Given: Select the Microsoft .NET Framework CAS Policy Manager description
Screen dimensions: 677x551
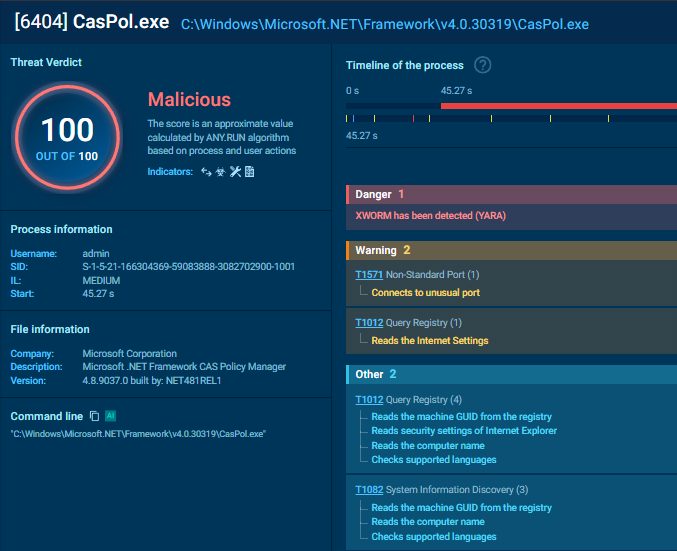Looking at the screenshot, I should (184, 367).
